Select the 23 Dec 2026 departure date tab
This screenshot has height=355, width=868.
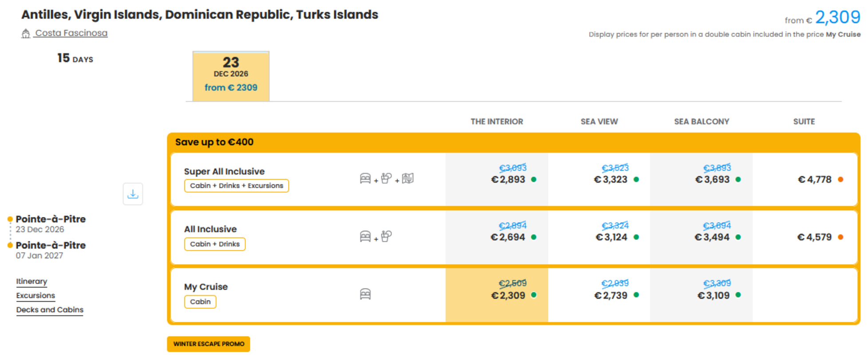231,76
